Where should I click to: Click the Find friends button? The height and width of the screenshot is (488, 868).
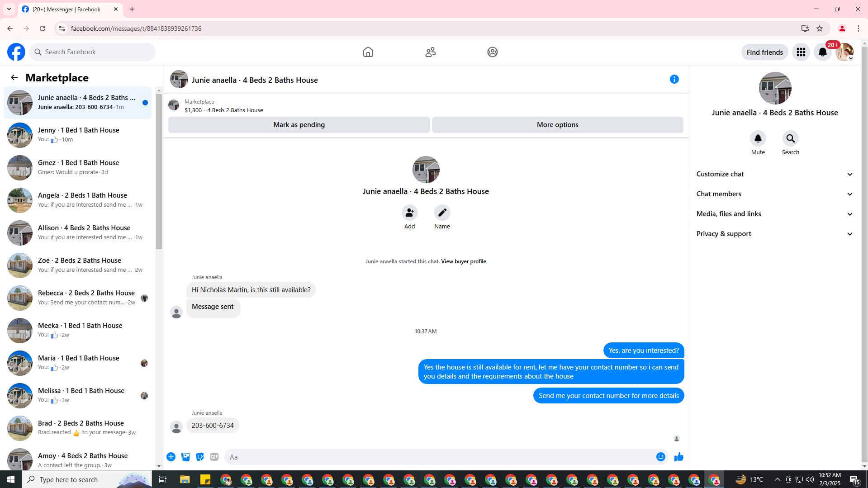pyautogui.click(x=764, y=52)
